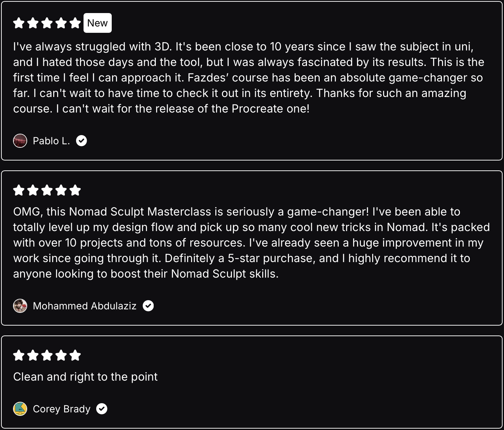Click the verified checkmark beside Corey Brady
The width and height of the screenshot is (504, 430).
(102, 409)
